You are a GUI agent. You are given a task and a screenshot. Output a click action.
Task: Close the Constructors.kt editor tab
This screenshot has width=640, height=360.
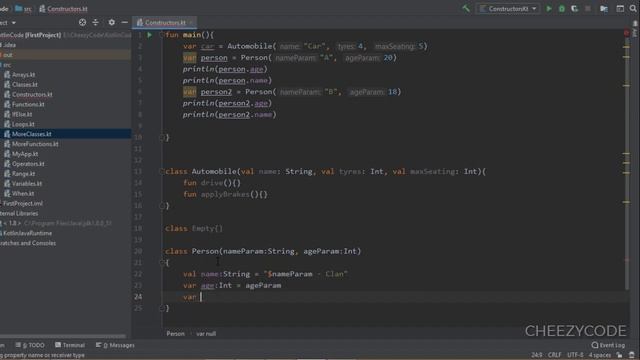(x=191, y=22)
